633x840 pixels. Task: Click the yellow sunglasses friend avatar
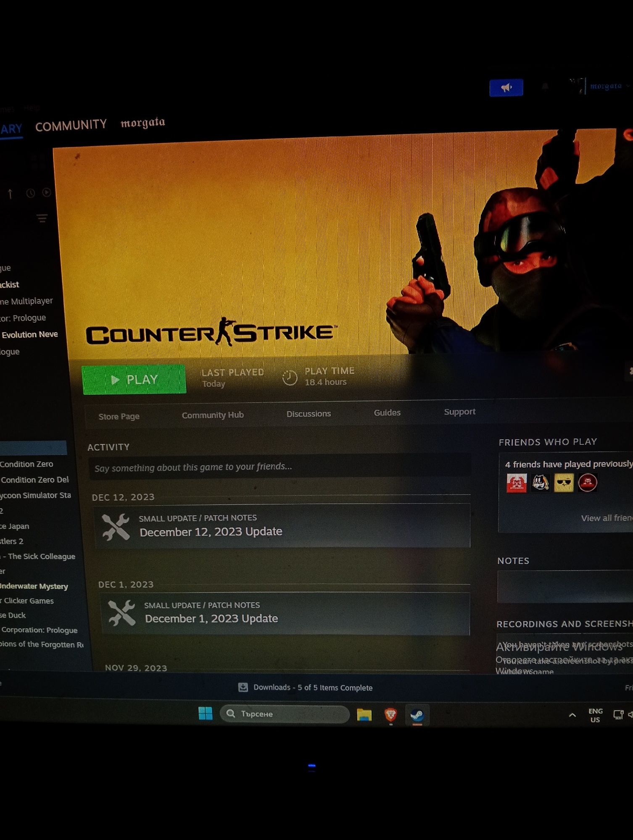[564, 482]
